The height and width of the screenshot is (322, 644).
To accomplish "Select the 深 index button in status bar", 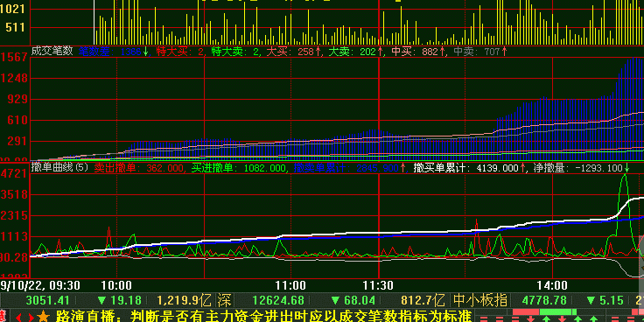I will (x=224, y=300).
